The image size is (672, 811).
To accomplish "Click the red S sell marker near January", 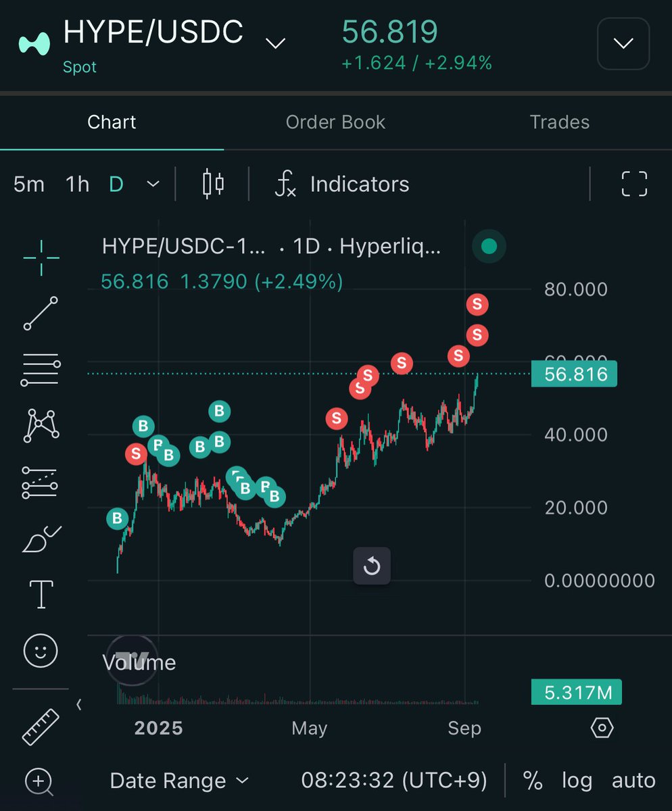I will (x=136, y=453).
